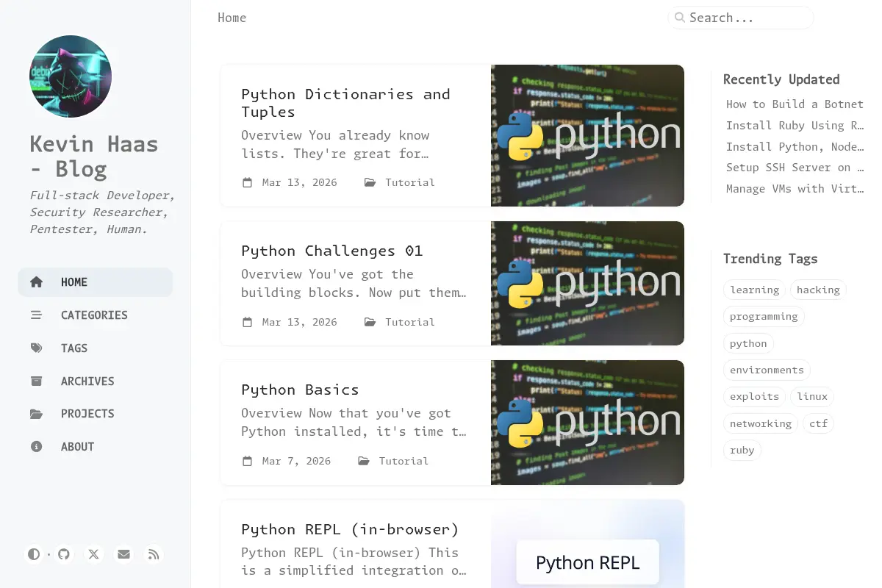Toggle dark mode with the half-circle icon
Viewport: 882px width, 588px height.
[34, 554]
